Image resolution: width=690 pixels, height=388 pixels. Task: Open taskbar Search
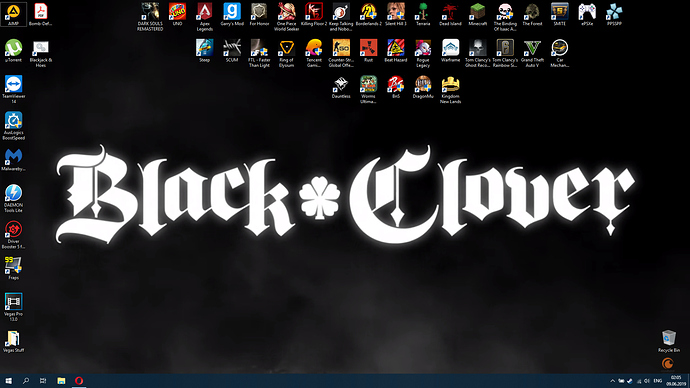click(x=26, y=381)
